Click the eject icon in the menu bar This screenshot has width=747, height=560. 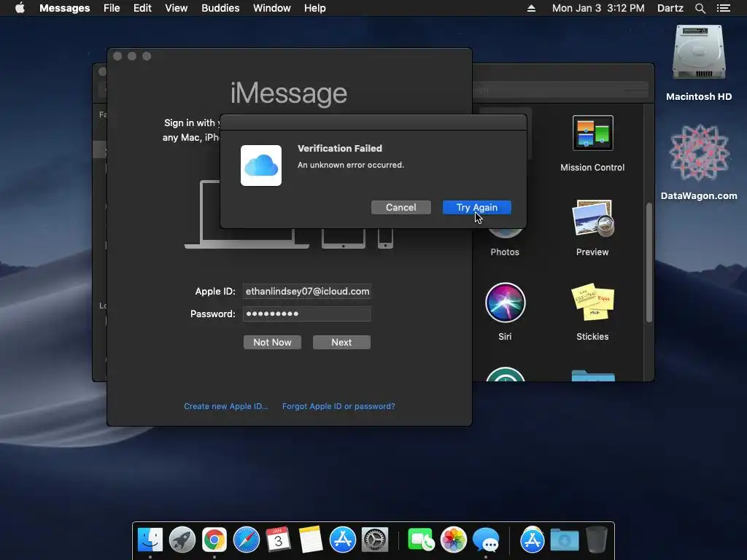coord(531,8)
